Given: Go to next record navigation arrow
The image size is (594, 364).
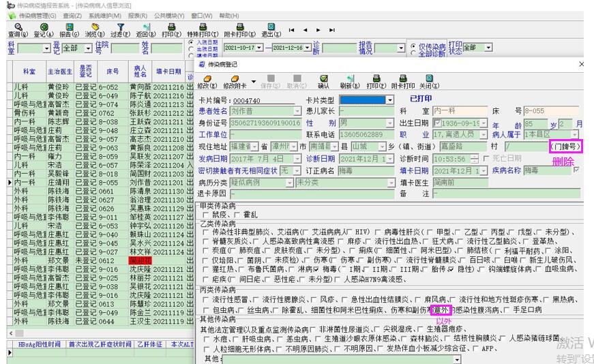Looking at the screenshot, I should coord(318,30).
